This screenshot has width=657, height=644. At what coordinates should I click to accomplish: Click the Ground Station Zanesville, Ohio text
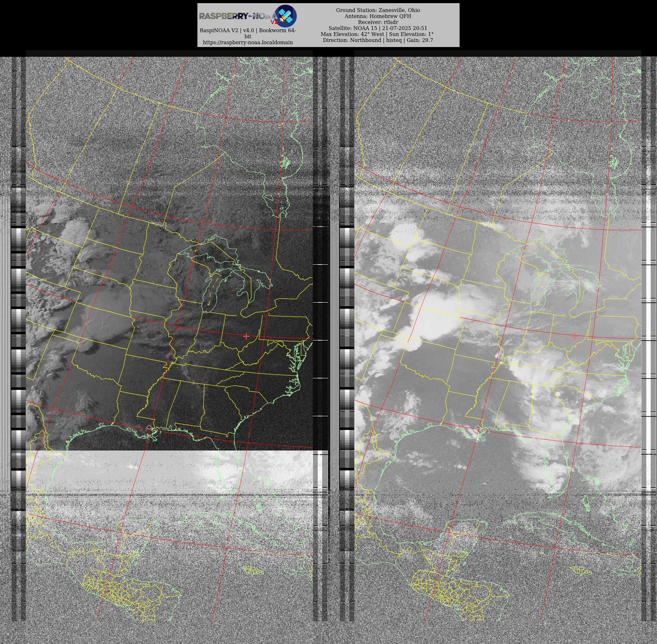[378, 10]
